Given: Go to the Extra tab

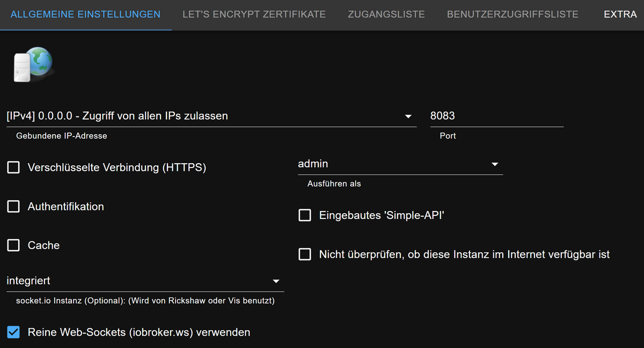Looking at the screenshot, I should pos(620,15).
